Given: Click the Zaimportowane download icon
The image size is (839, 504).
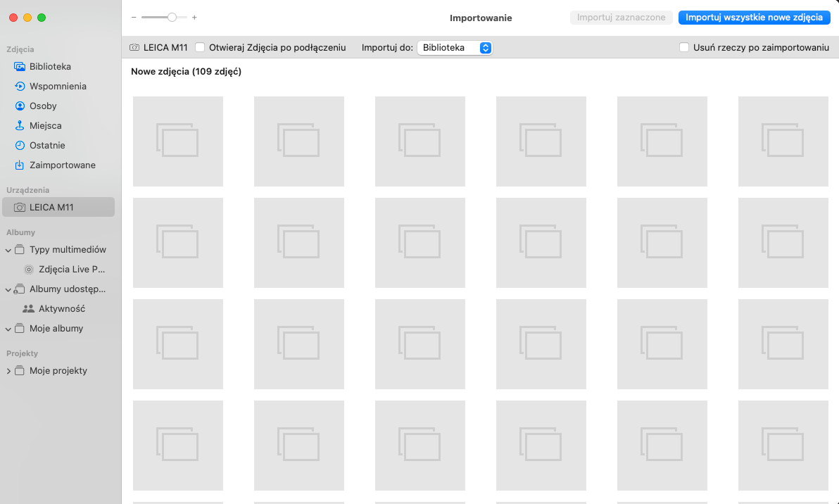Looking at the screenshot, I should [x=20, y=165].
